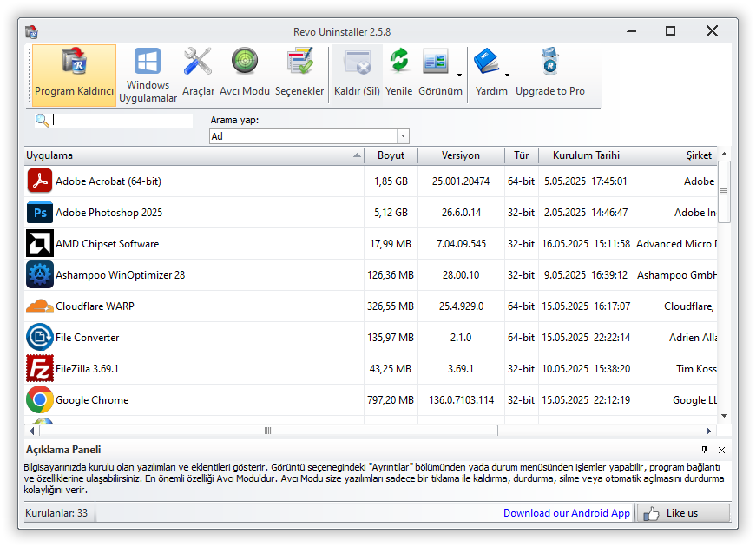Viewport: 756px width, 547px height.
Task: Refresh the list with Yenile
Action: point(398,72)
